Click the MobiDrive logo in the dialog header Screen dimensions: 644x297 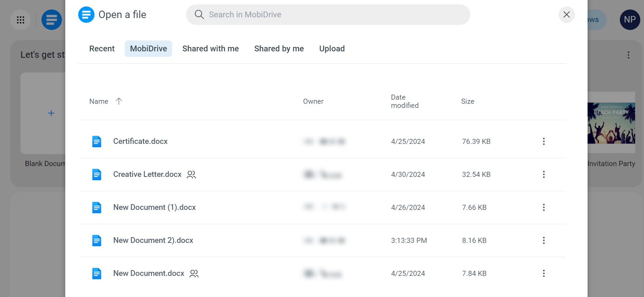coord(86,15)
